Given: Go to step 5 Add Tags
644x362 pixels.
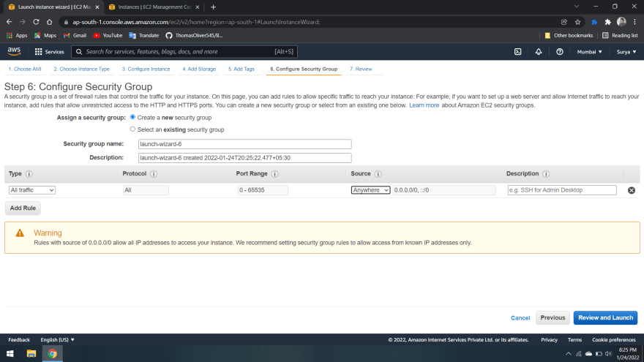Looking at the screenshot, I should (x=241, y=69).
